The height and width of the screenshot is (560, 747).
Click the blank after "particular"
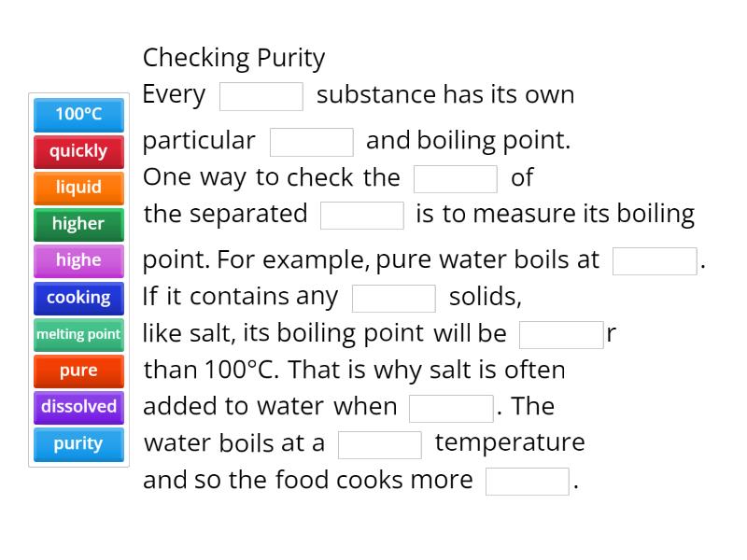(311, 140)
